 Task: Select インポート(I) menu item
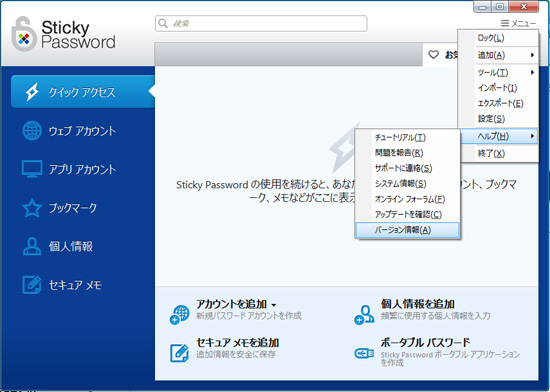pyautogui.click(x=498, y=88)
